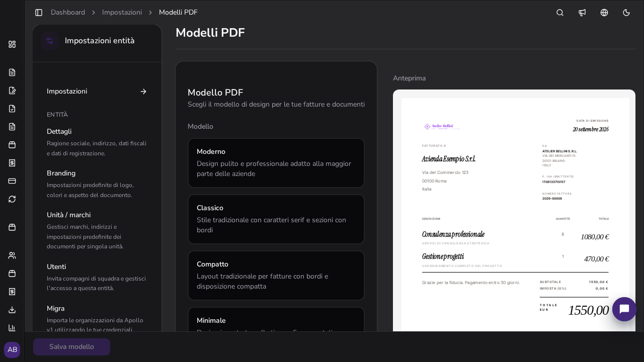Click the Anteprima label
Screen dimensions: 644x362
point(409,78)
